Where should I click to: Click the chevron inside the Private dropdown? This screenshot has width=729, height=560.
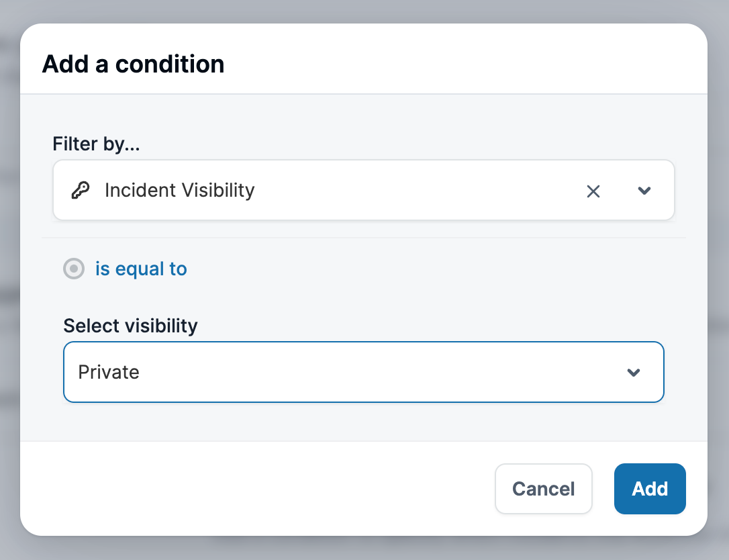[633, 372]
